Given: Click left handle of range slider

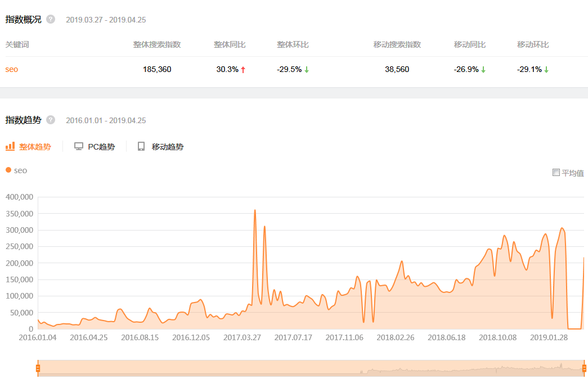Looking at the screenshot, I should coord(38,368).
